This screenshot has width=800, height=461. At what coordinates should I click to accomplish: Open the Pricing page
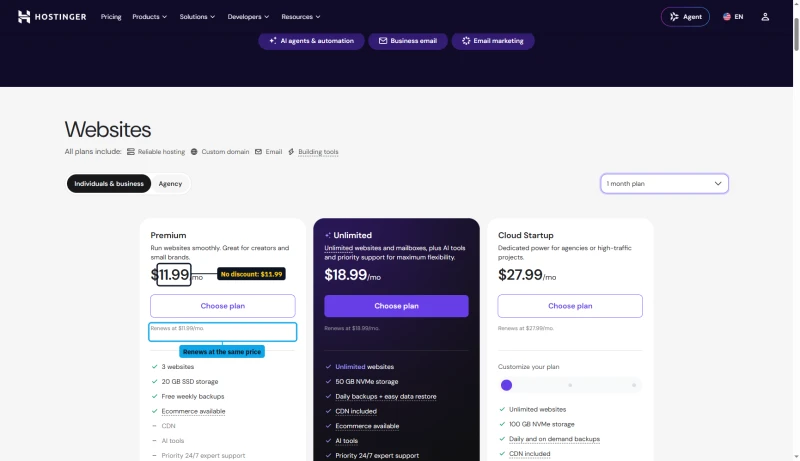111,17
